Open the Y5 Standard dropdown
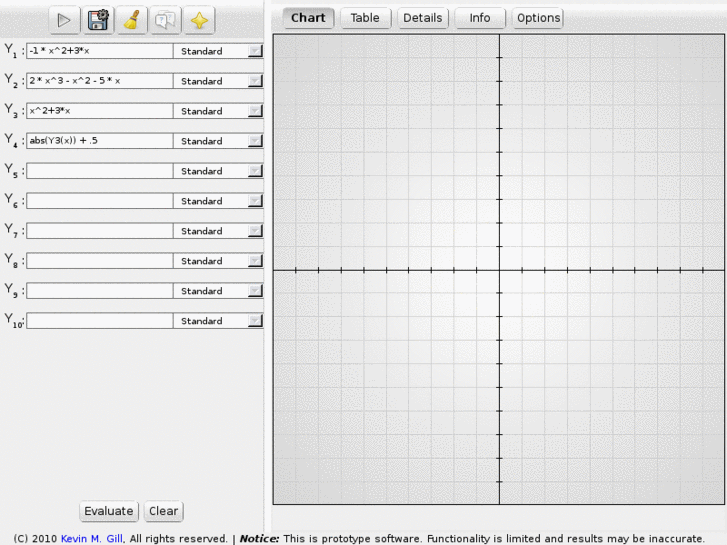The height and width of the screenshot is (545, 727). pos(218,171)
